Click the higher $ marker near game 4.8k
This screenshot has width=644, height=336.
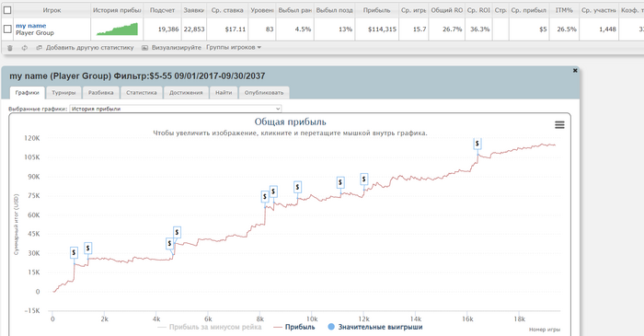pos(177,233)
